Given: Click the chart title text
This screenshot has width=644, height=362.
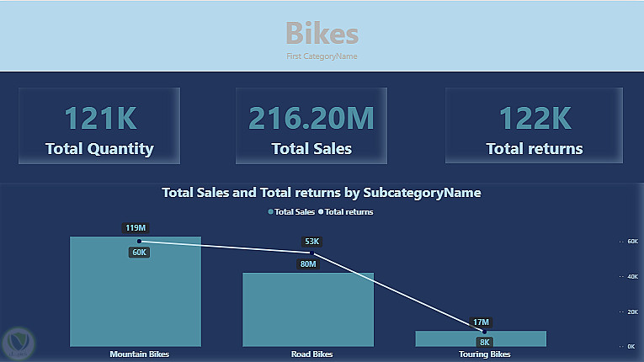Looking at the screenshot, I should [321, 193].
